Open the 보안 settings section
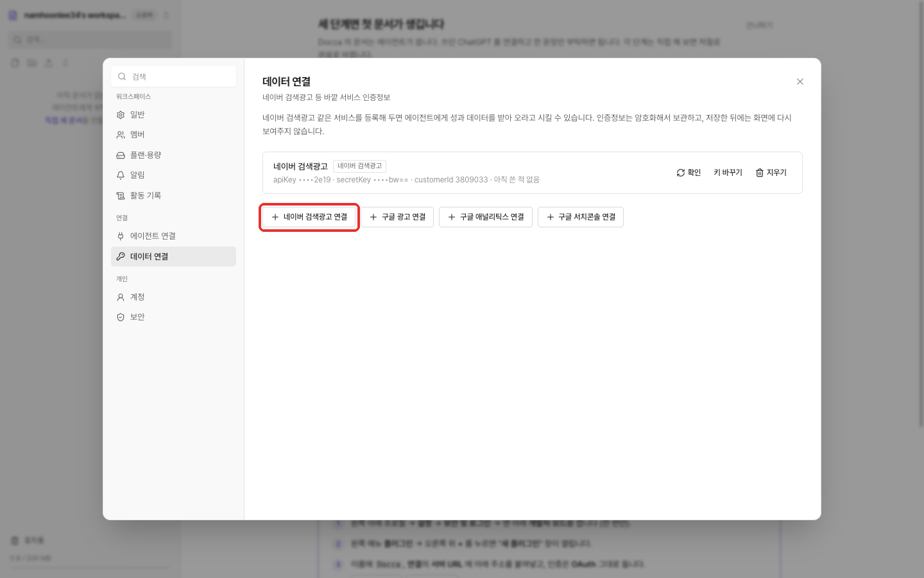 tap(173, 317)
